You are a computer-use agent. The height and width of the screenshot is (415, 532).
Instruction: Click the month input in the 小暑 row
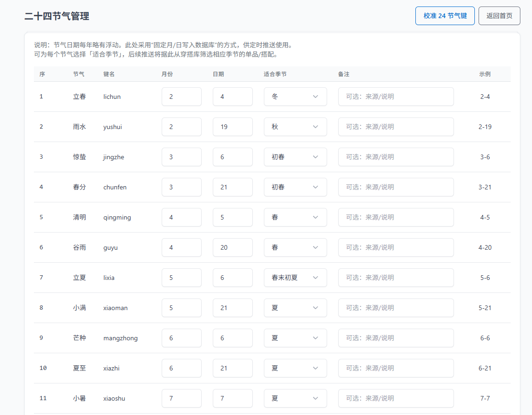pos(181,398)
